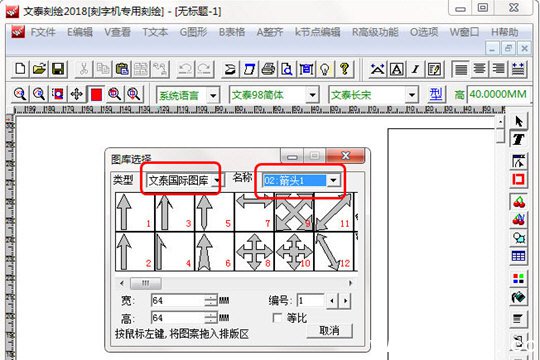The width and height of the screenshot is (540, 360).
Task: Click the 宽 width input field
Action: (x=178, y=301)
